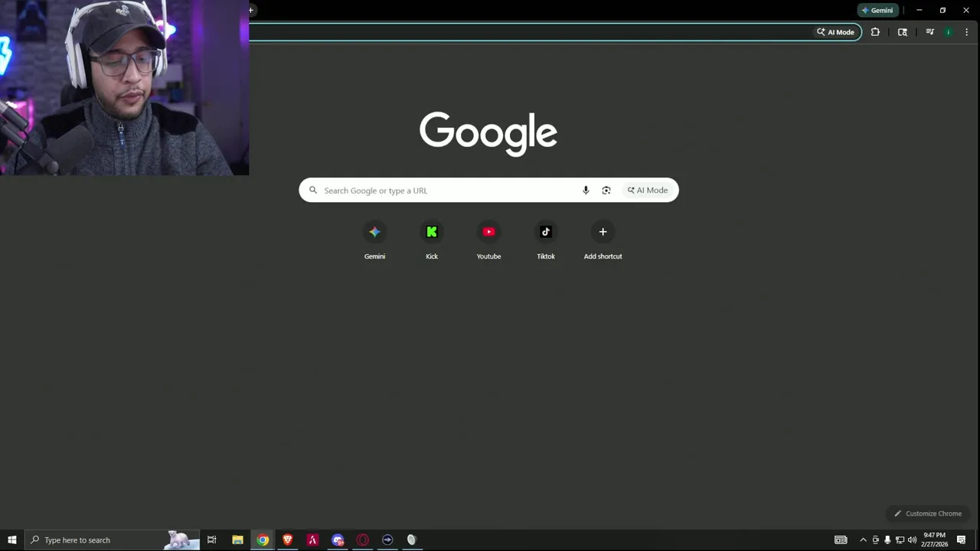Click the Meet Now tray icon

876,540
